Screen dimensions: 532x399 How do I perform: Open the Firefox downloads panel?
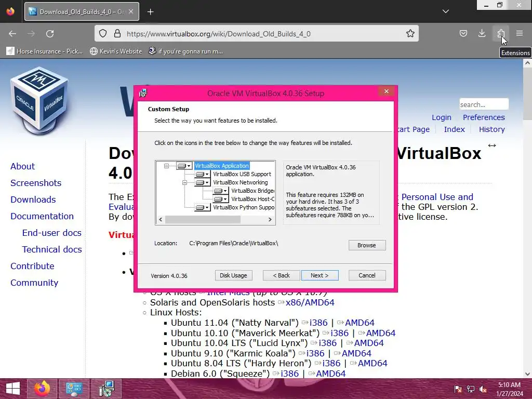coord(482,33)
